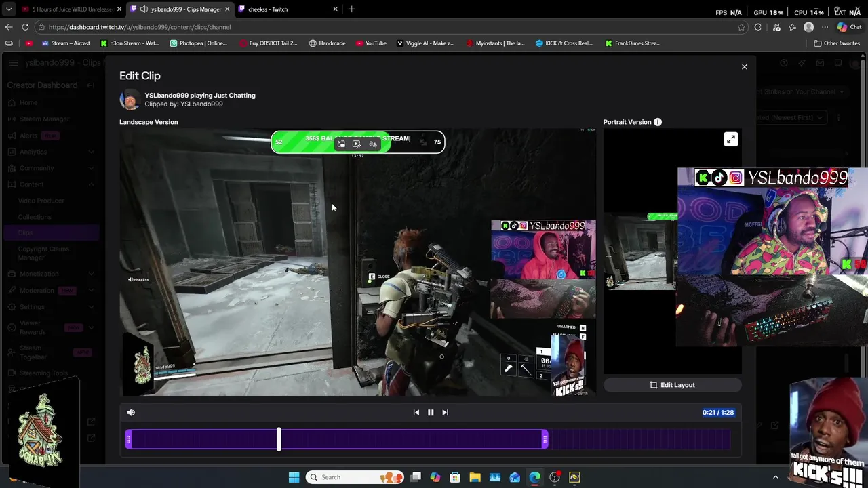
Task: Open Collections in the sidebar
Action: point(35,217)
